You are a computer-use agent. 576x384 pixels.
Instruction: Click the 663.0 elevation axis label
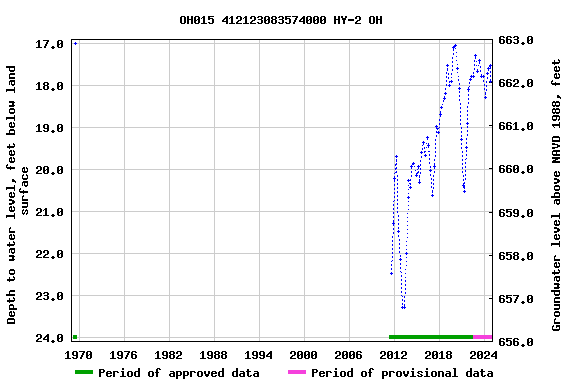coord(515,40)
